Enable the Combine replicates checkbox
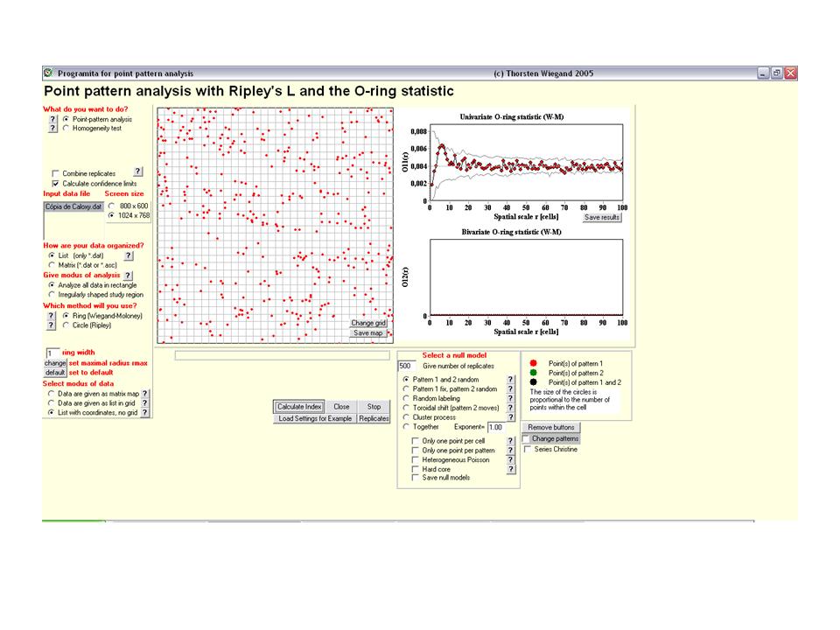 [x=56, y=173]
